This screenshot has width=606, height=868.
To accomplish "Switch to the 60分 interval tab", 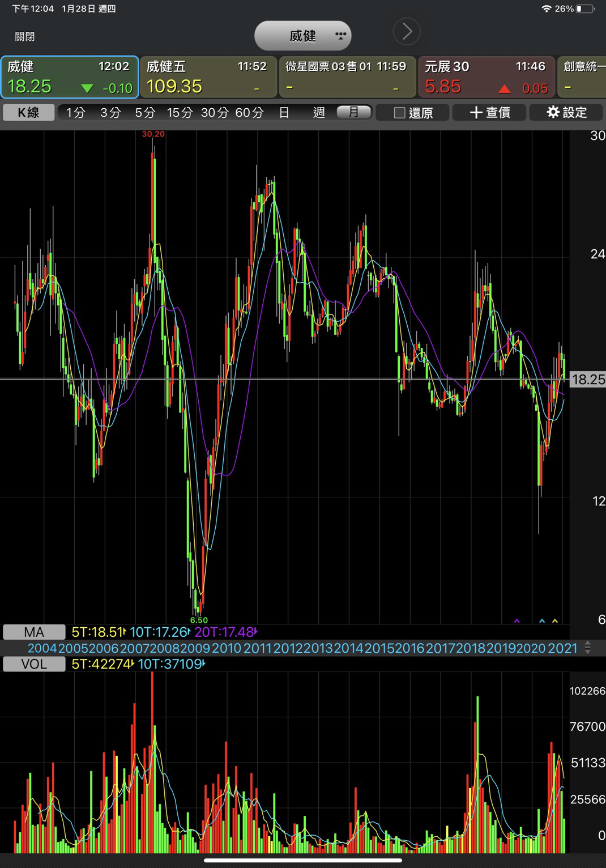I will (249, 112).
